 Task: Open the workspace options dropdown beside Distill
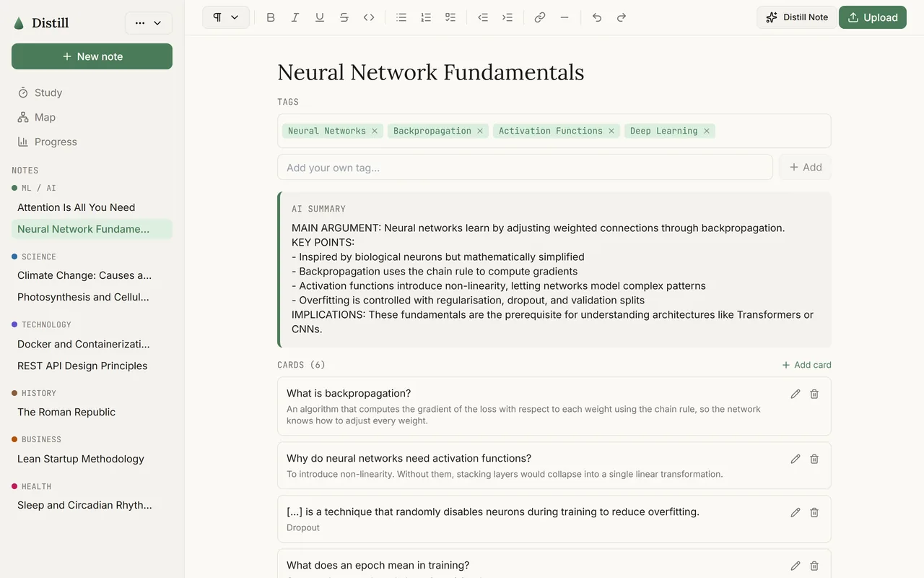tap(149, 23)
